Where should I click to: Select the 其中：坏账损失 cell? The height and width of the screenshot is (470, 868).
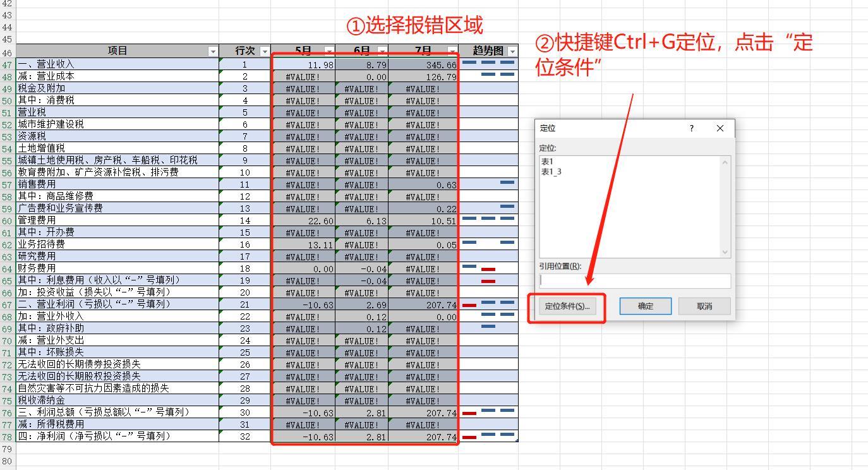[118, 352]
